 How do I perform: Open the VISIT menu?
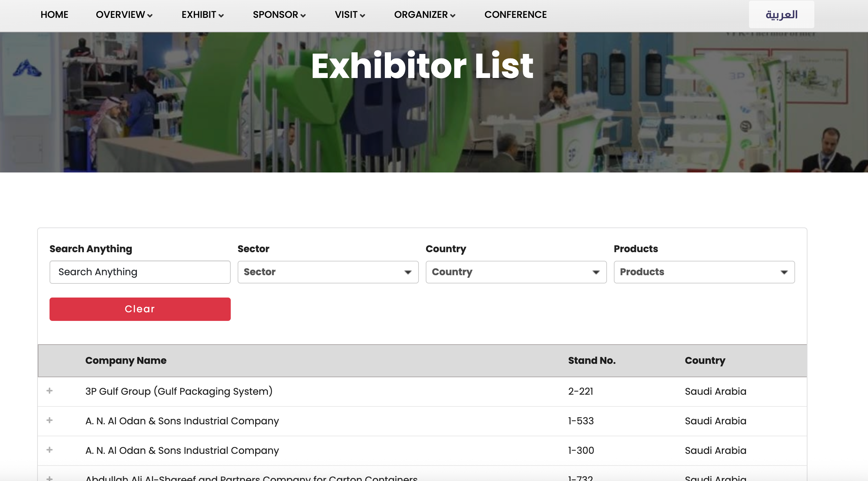[350, 15]
